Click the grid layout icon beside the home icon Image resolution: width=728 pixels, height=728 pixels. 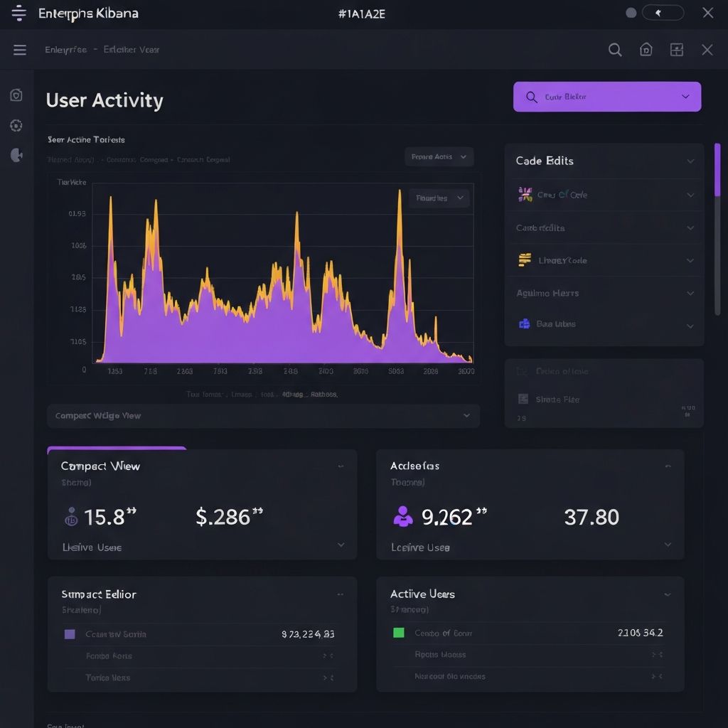point(676,50)
